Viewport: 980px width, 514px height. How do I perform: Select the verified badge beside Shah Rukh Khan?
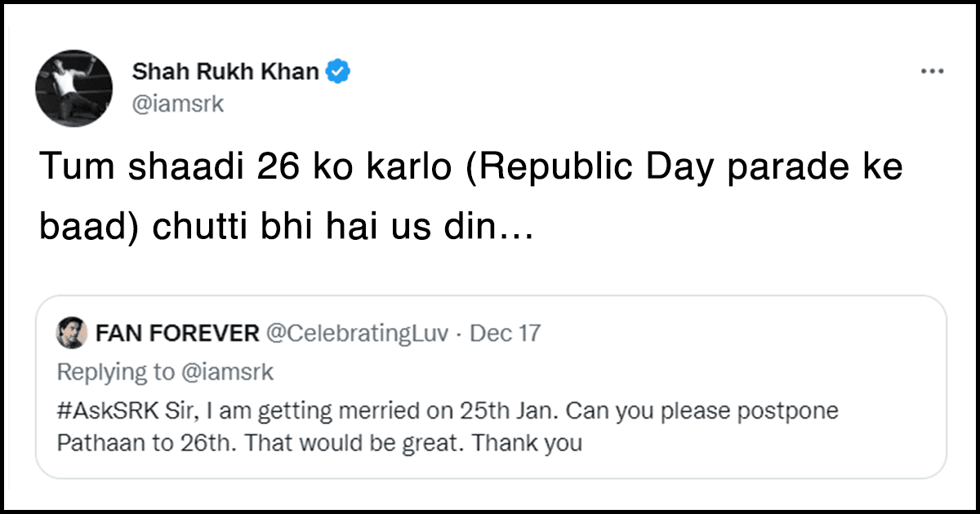pyautogui.click(x=336, y=71)
